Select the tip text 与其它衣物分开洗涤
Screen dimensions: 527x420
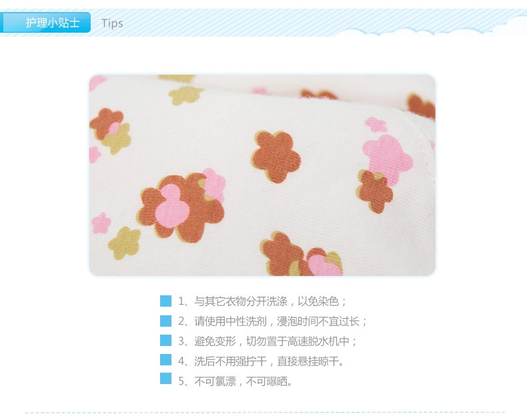(x=241, y=301)
